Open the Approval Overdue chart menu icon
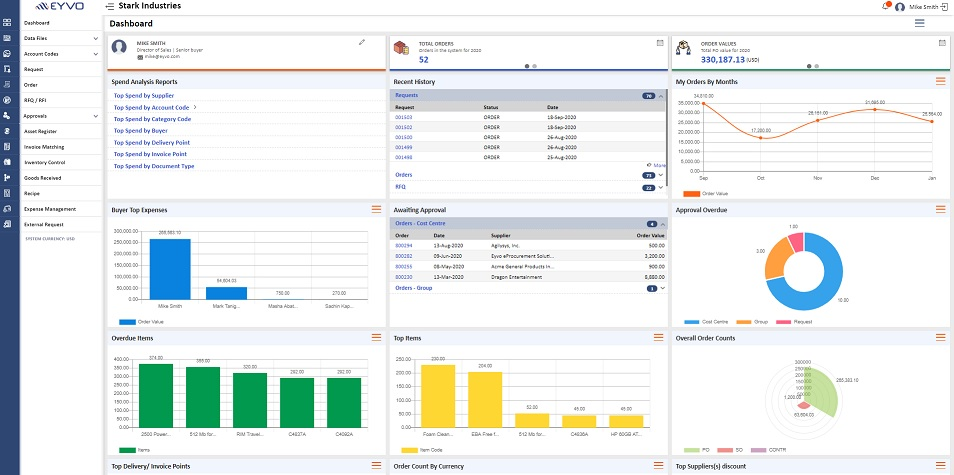This screenshot has width=954, height=475. point(940,209)
